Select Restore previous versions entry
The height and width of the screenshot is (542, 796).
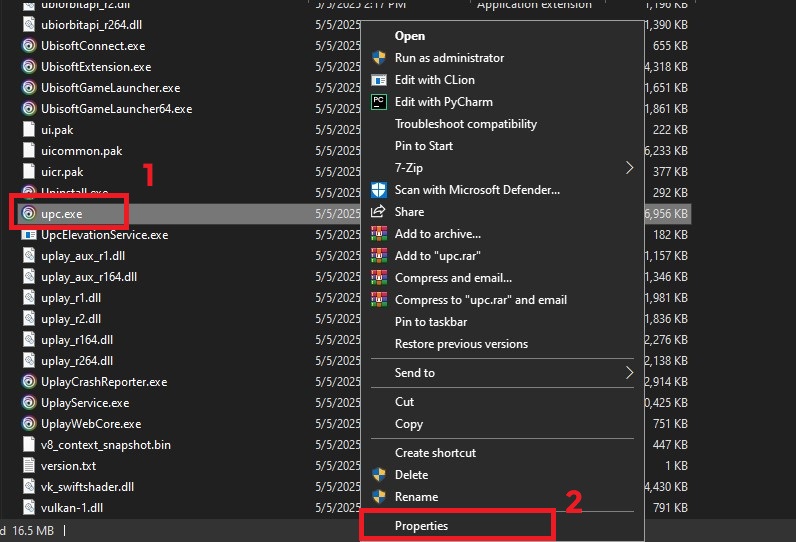461,344
